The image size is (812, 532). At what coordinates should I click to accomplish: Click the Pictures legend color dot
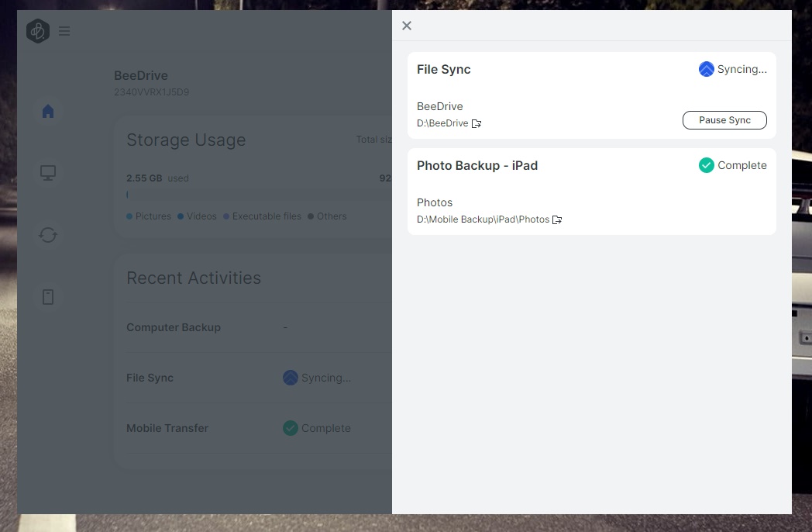pyautogui.click(x=129, y=216)
